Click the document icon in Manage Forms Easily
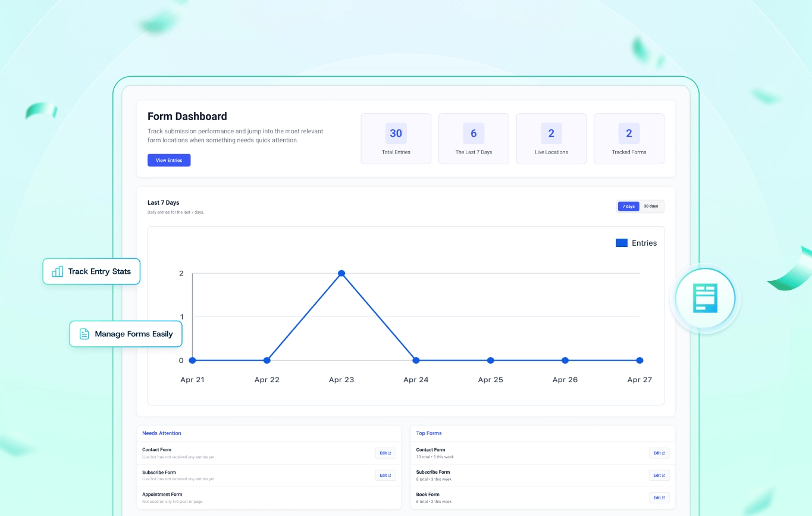812x516 pixels. [84, 334]
